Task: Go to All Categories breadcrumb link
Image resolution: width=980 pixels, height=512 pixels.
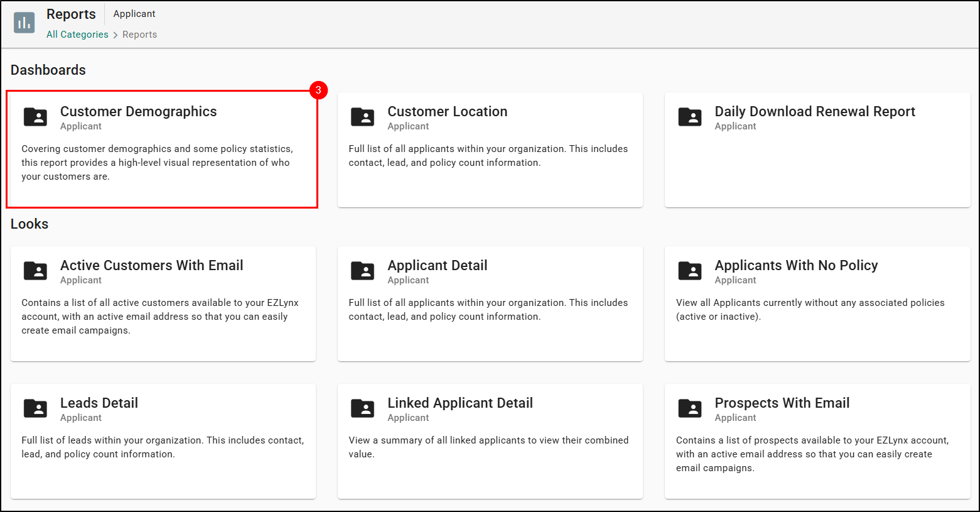Action: 77,35
